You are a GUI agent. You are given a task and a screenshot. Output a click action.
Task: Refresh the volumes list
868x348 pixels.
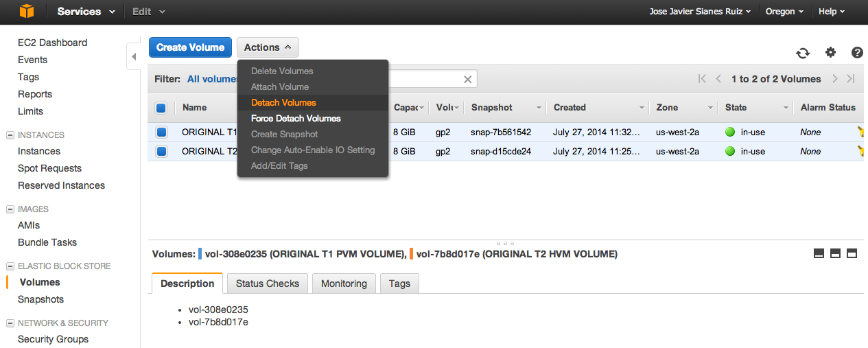point(803,53)
